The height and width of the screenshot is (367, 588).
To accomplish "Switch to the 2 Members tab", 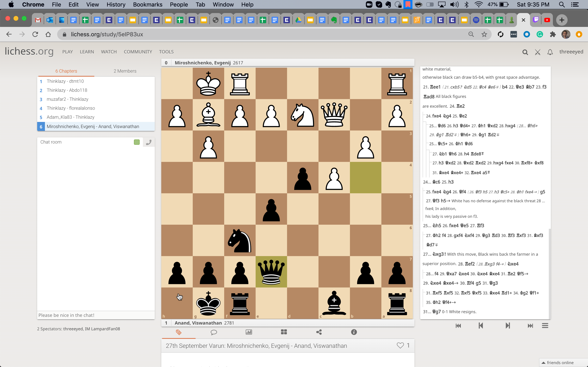I will [125, 71].
